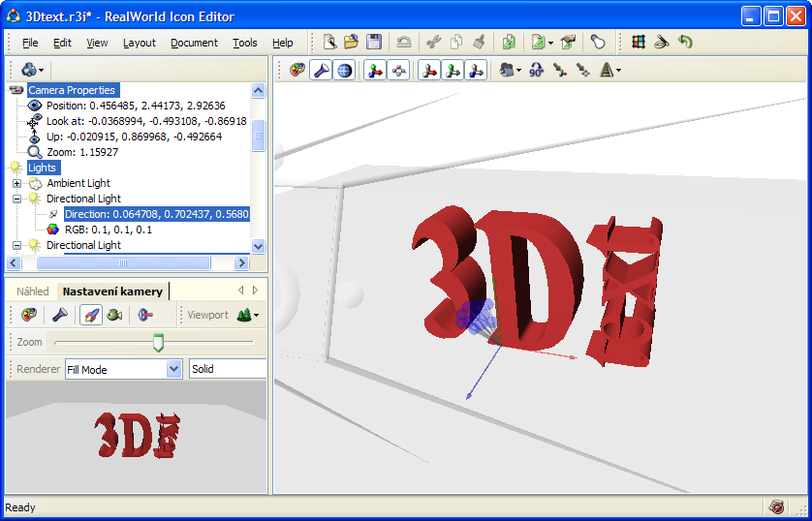This screenshot has height=521, width=812.
Task: Open the Help menu
Action: (x=282, y=43)
